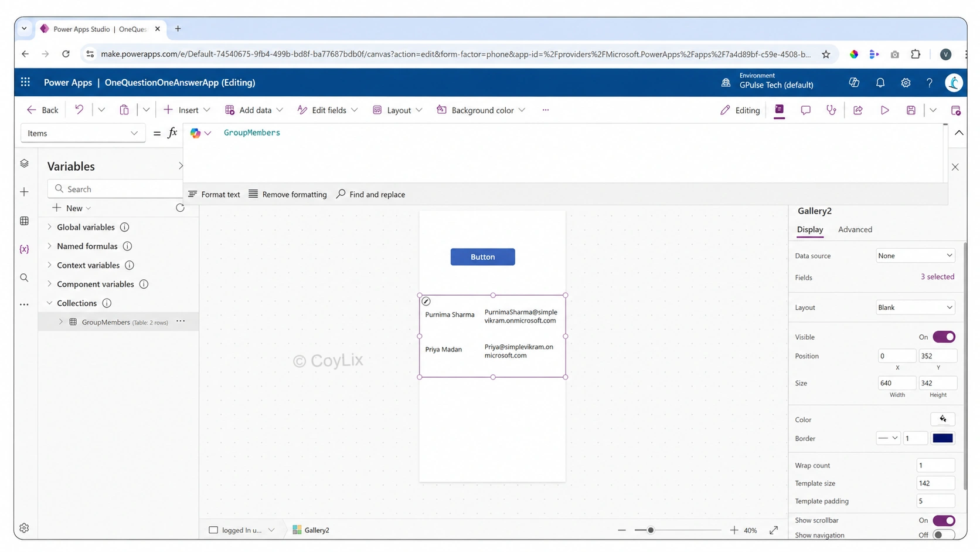980x552 pixels.
Task: Click the Paste clipboard icon
Action: click(x=124, y=110)
